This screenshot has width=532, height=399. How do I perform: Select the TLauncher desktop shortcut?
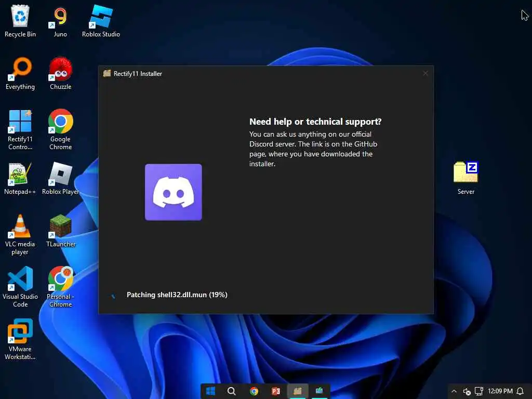60,231
